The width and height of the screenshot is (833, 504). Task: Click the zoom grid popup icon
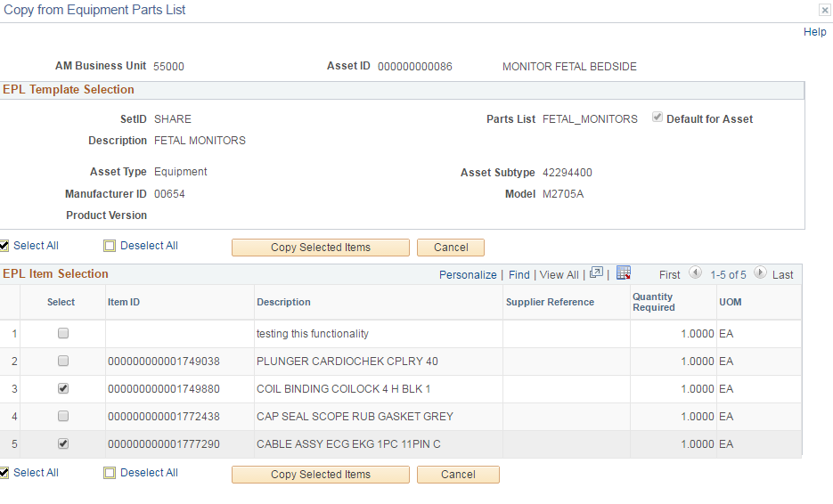coord(596,273)
